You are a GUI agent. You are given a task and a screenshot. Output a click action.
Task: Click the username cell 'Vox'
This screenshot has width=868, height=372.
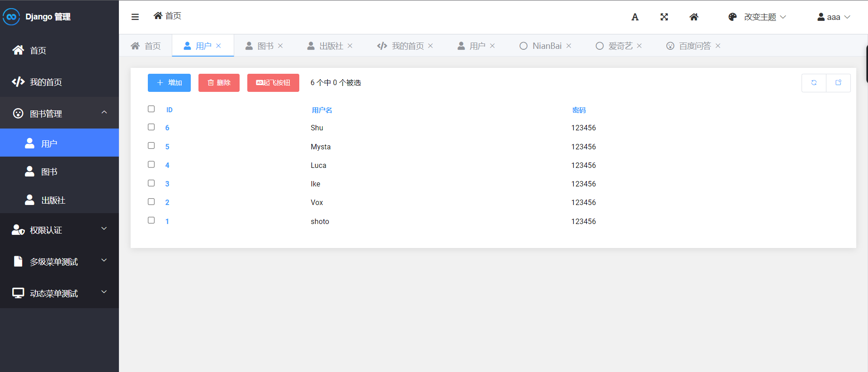pos(317,202)
